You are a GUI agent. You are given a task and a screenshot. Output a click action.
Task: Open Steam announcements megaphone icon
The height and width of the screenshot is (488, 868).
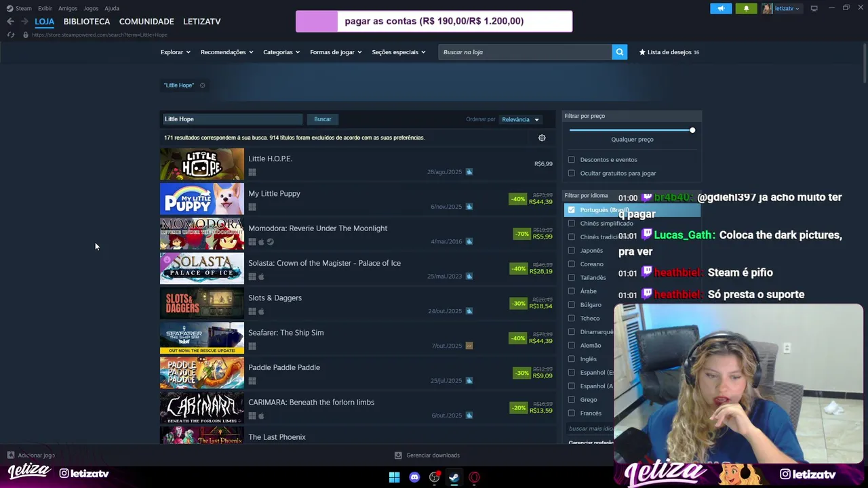click(721, 8)
